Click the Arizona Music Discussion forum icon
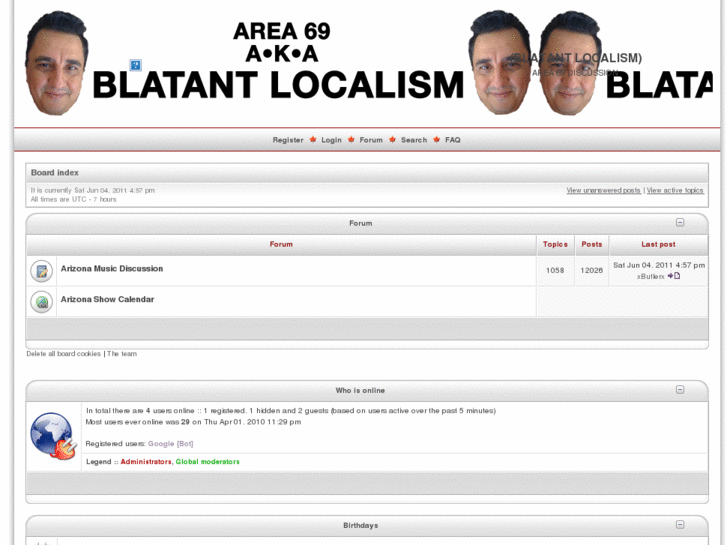 (42, 271)
